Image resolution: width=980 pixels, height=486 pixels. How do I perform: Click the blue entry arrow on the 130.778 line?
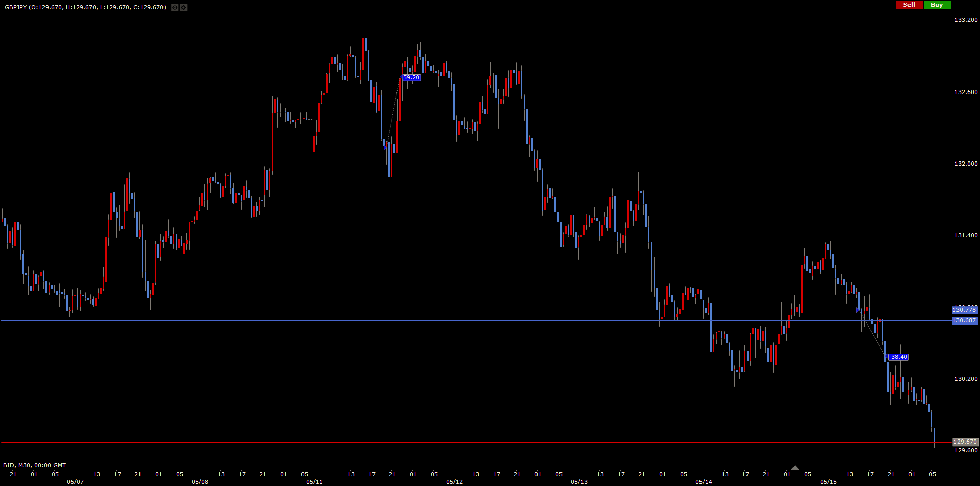[858, 310]
